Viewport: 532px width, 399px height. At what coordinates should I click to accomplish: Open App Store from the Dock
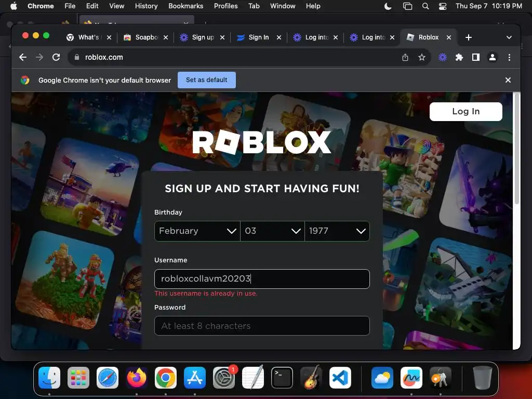pyautogui.click(x=195, y=378)
